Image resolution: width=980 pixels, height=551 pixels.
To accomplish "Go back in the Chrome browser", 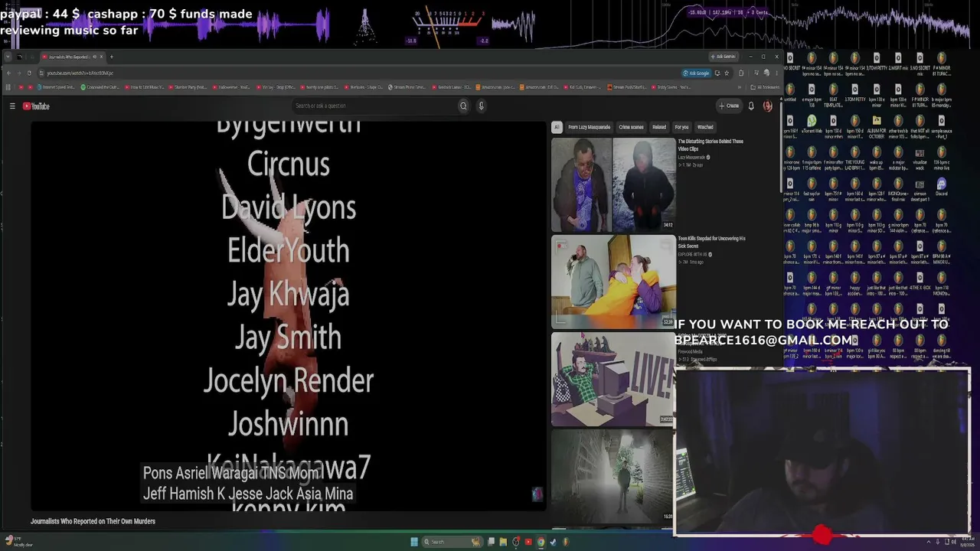I will [x=8, y=73].
